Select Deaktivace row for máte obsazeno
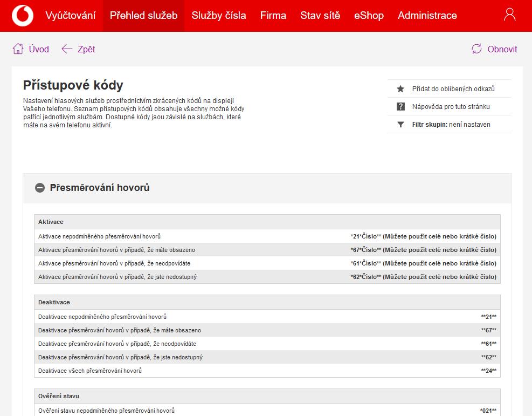The height and width of the screenshot is (416, 532). pyautogui.click(x=267, y=330)
